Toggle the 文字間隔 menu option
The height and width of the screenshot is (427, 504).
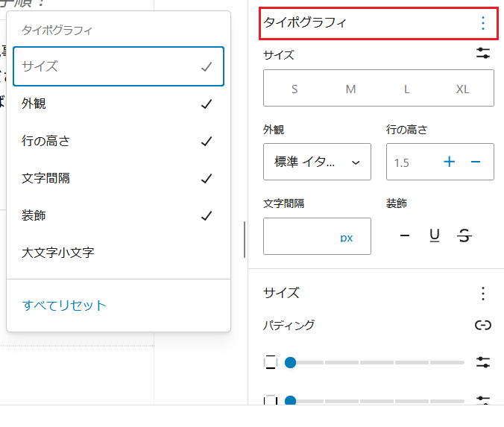(118, 179)
